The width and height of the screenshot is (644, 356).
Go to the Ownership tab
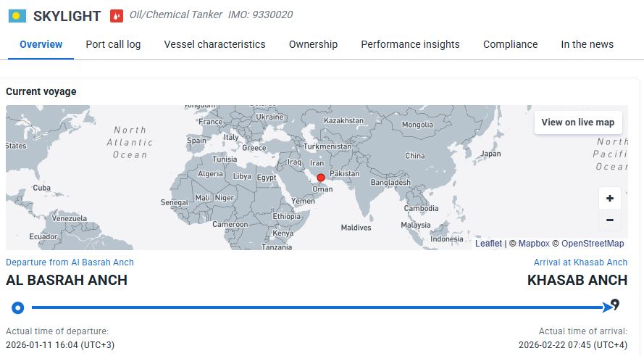[x=313, y=44]
